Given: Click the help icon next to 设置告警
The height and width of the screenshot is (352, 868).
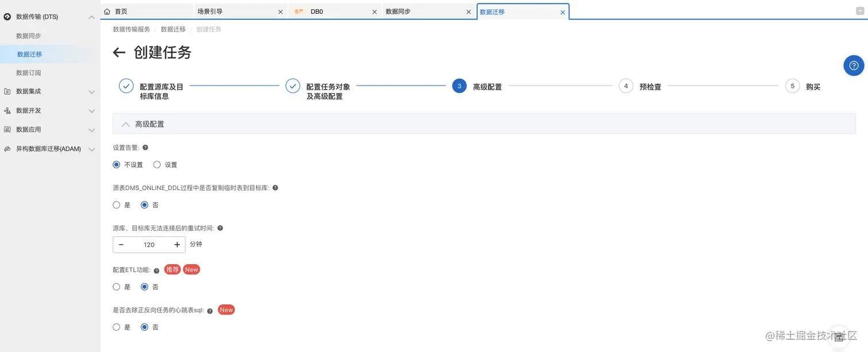Looking at the screenshot, I should click(145, 148).
